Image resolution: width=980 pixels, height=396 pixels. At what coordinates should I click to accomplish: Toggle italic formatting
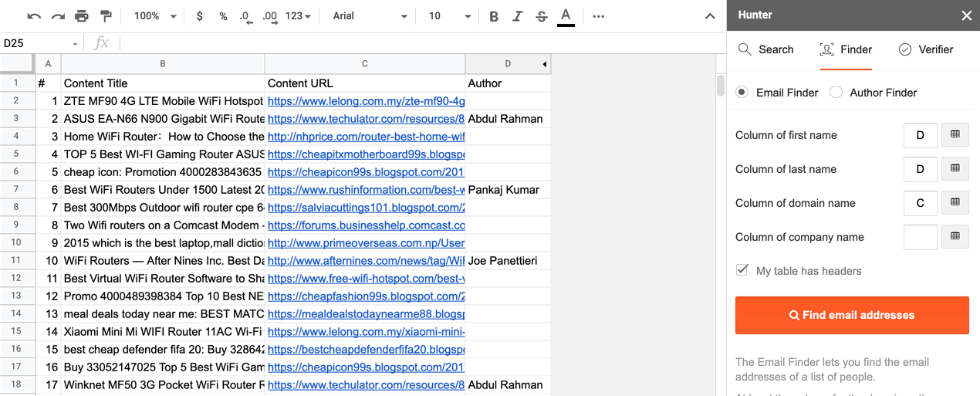click(x=518, y=16)
